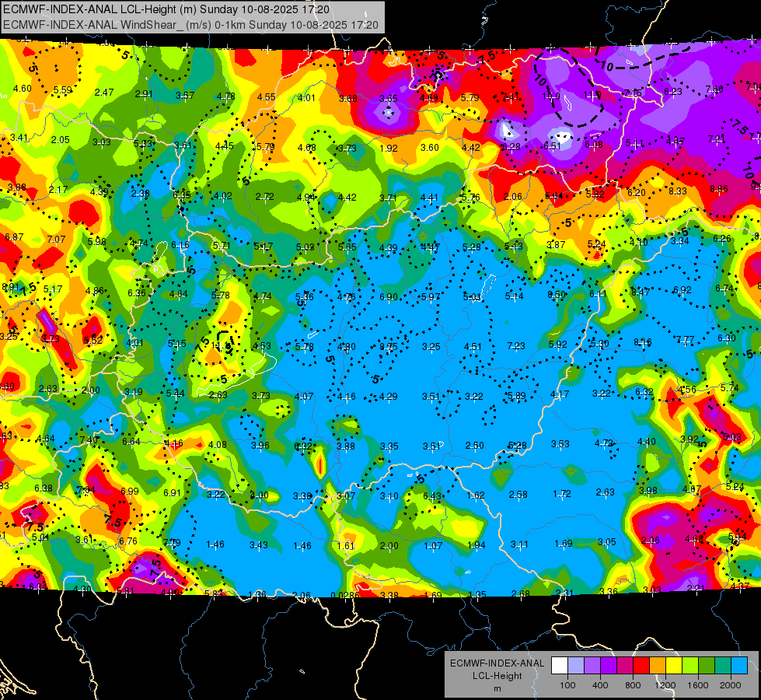
Task: Click the '8.16' wind shear value
Action: click(x=643, y=342)
